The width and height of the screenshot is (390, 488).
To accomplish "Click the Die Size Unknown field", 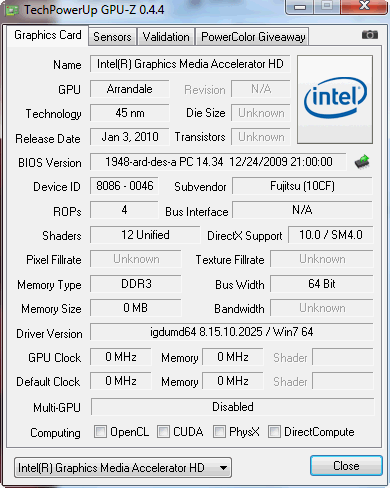I will [x=261, y=113].
